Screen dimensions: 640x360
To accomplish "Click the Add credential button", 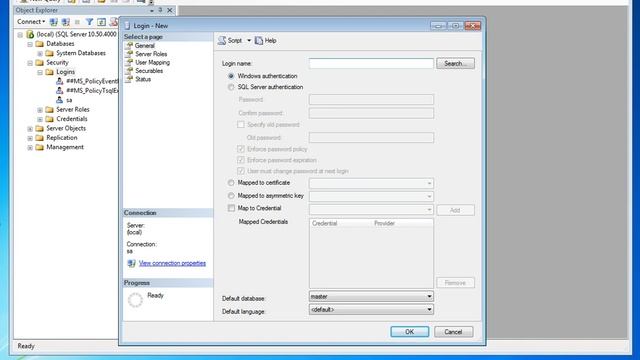I will [455, 210].
